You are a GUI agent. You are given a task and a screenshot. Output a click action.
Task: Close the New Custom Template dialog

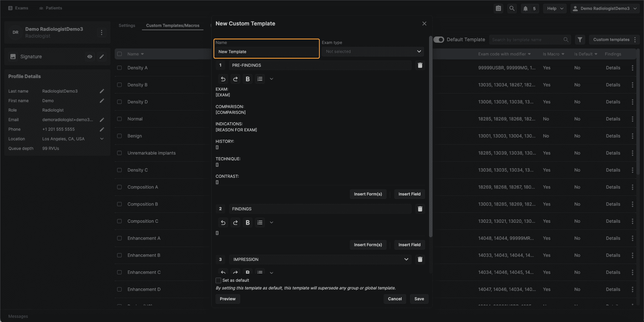(424, 24)
